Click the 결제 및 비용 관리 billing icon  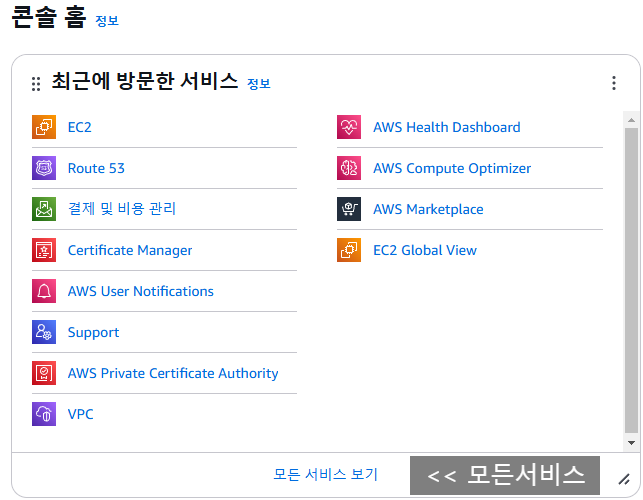click(x=44, y=209)
